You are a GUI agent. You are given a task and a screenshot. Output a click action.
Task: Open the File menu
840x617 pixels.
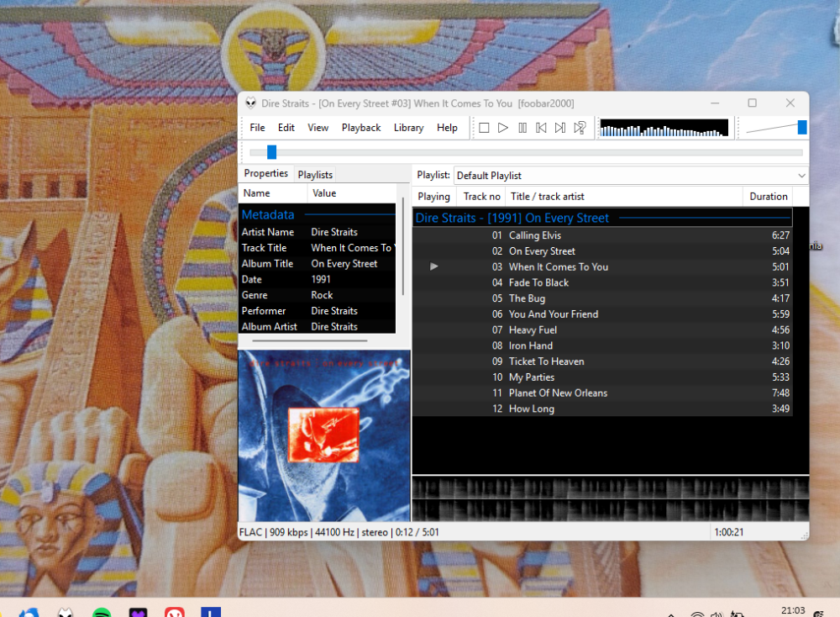tap(257, 128)
